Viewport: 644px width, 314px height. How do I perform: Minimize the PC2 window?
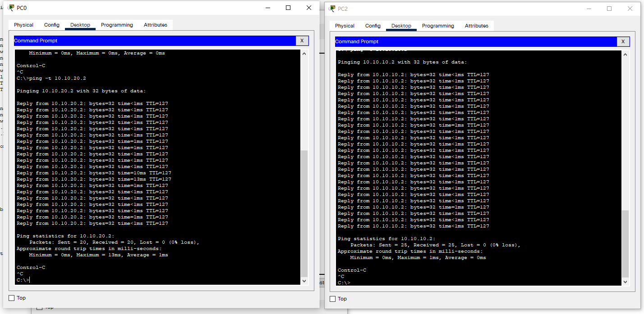pyautogui.click(x=589, y=9)
